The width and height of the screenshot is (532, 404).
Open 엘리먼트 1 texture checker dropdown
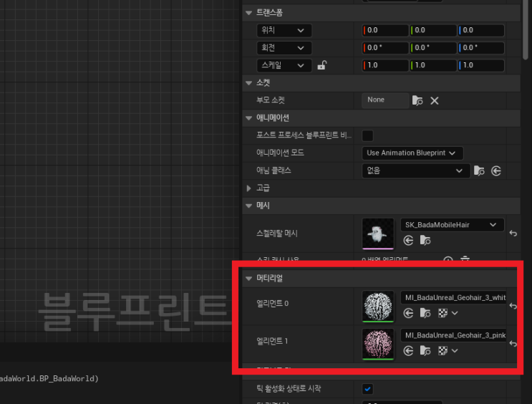[448, 351]
